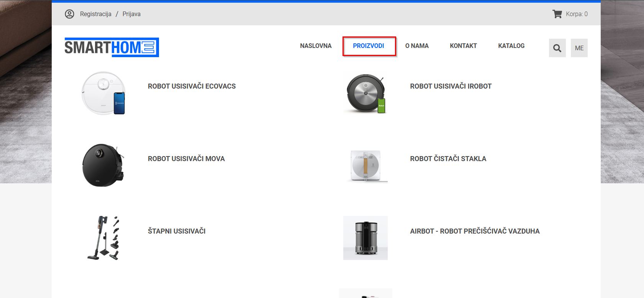Go to the Naslovna menu item

(x=316, y=46)
